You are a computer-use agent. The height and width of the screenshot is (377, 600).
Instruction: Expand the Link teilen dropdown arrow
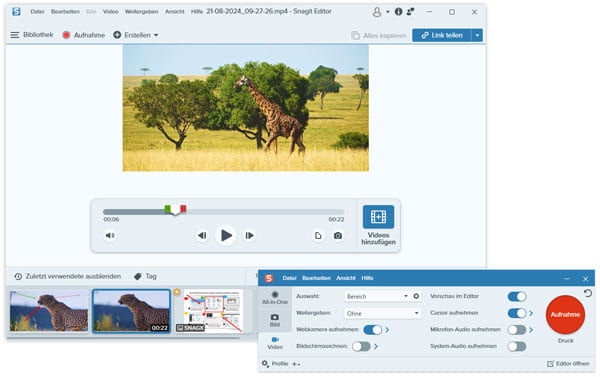[x=477, y=35]
